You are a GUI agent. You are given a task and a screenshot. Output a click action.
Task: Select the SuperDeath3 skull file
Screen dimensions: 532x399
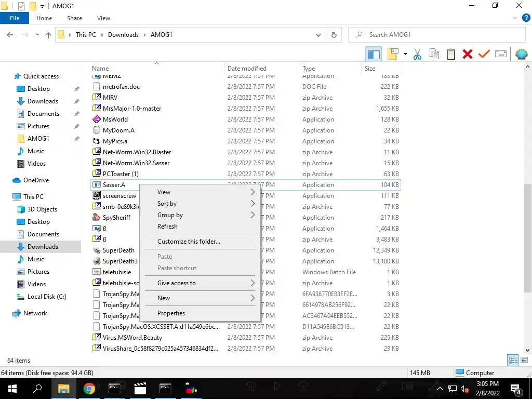pyautogui.click(x=115, y=261)
